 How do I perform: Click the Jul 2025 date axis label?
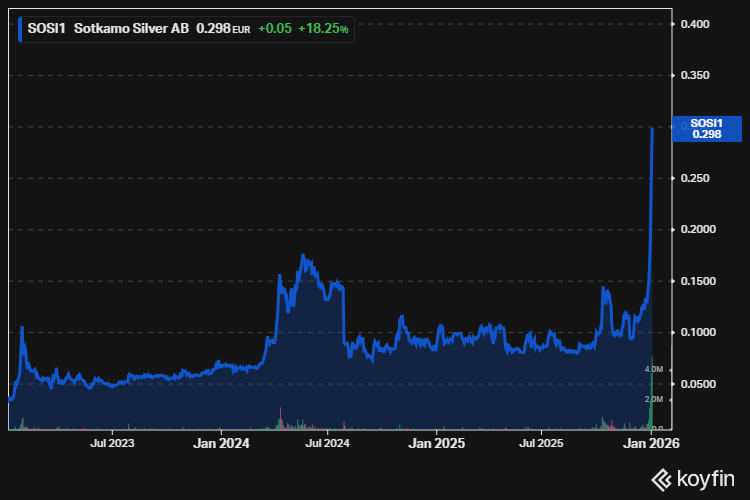tap(541, 442)
